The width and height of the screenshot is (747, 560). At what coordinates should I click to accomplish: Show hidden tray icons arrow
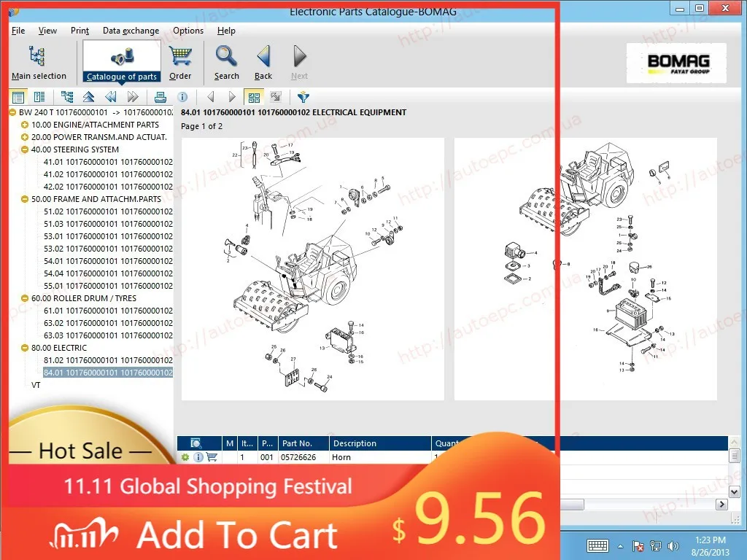click(620, 546)
